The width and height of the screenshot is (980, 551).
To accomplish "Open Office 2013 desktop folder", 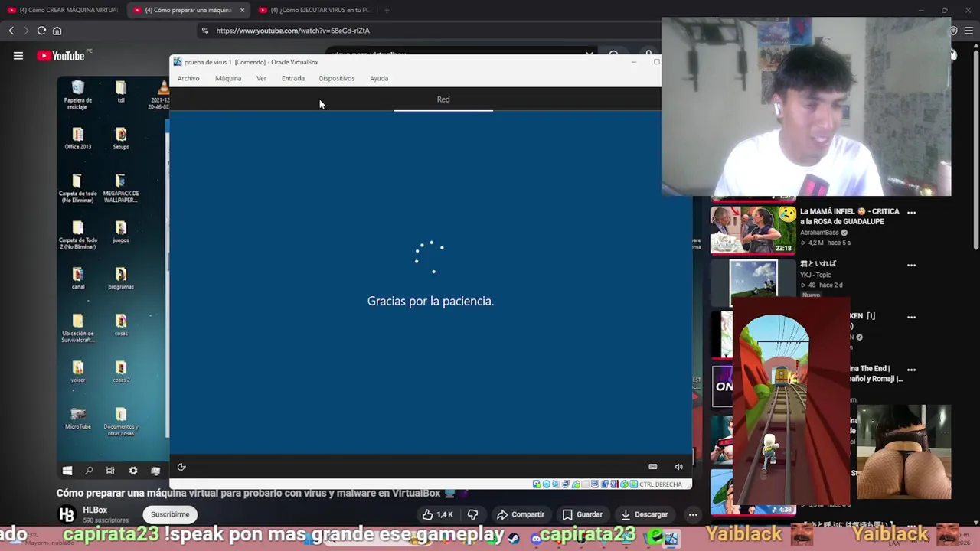I will point(77,139).
